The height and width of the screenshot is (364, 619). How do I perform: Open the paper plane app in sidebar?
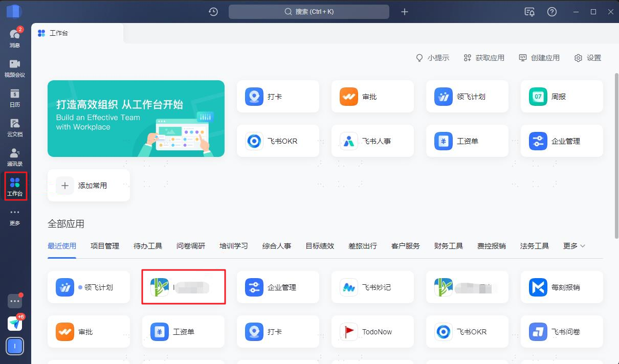point(15,323)
